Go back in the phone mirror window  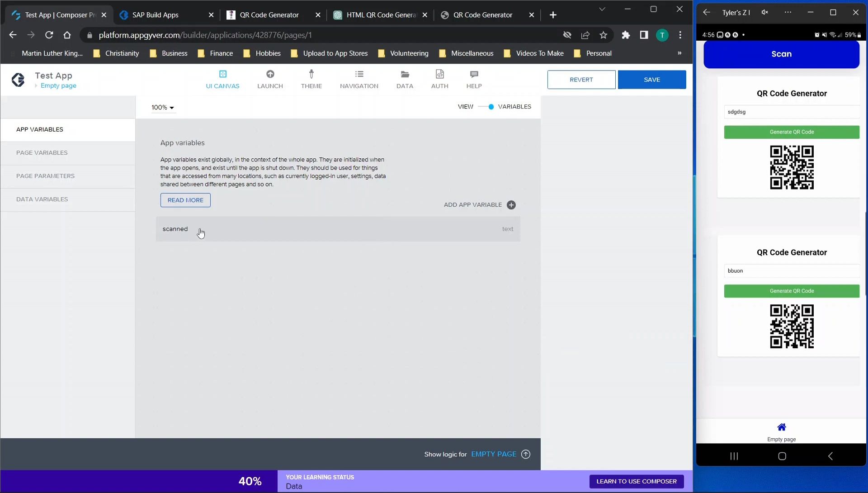click(707, 12)
